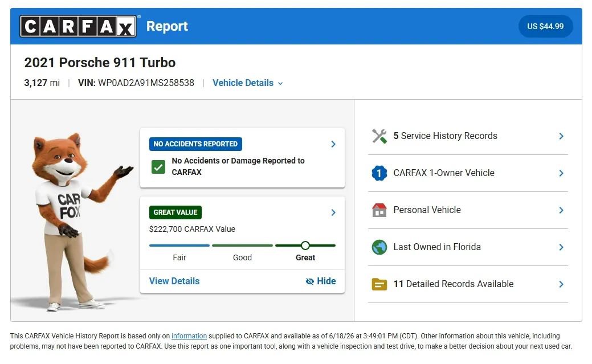Click the GREAT VALUE badge

[175, 212]
